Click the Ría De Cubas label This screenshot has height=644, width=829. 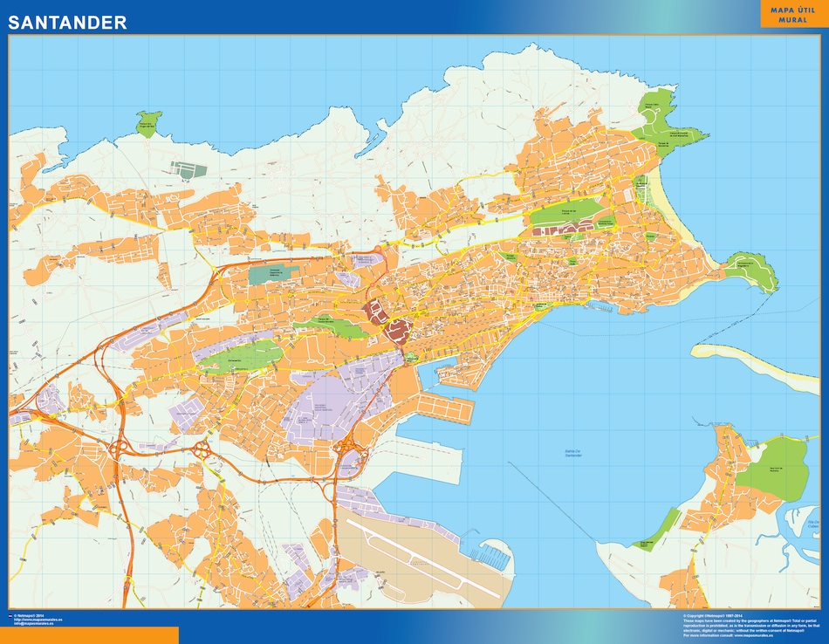(x=813, y=524)
